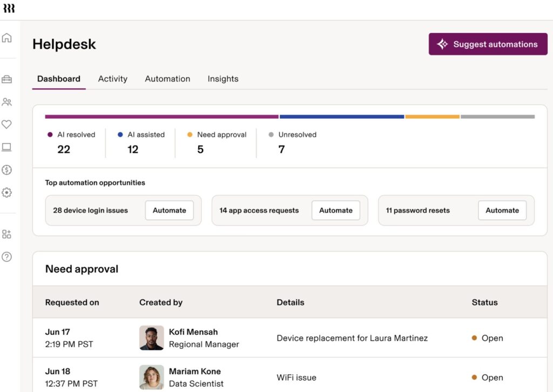Switch to the Dashboard tab

[x=58, y=79]
